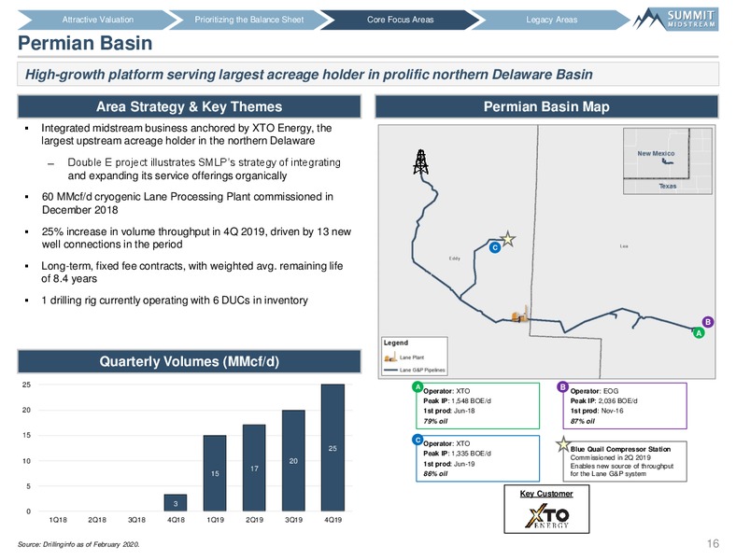Viewport: 736px width, 560px height.
Task: Click the '79% oil' text
Action: coord(435,421)
